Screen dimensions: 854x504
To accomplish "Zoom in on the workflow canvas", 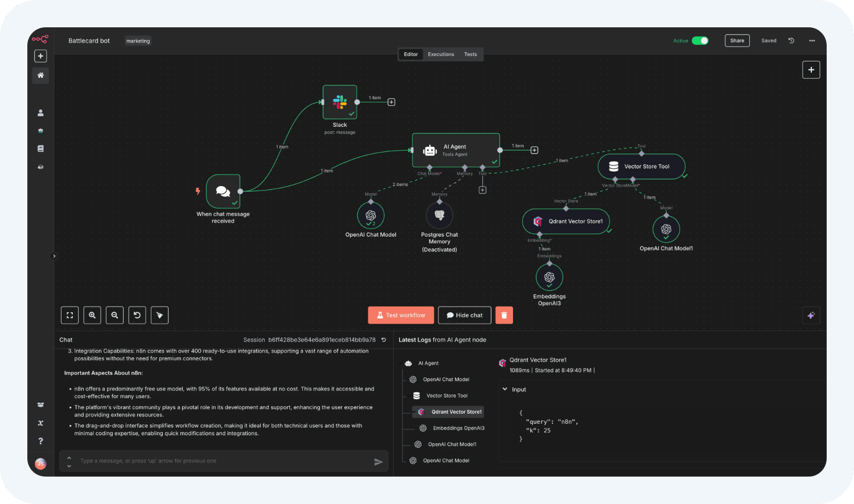I will pyautogui.click(x=92, y=315).
